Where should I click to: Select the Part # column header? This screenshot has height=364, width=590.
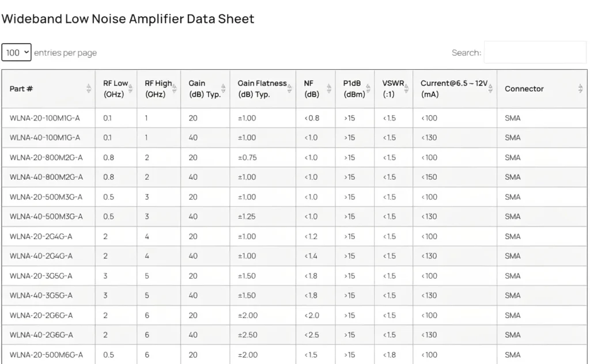click(21, 89)
